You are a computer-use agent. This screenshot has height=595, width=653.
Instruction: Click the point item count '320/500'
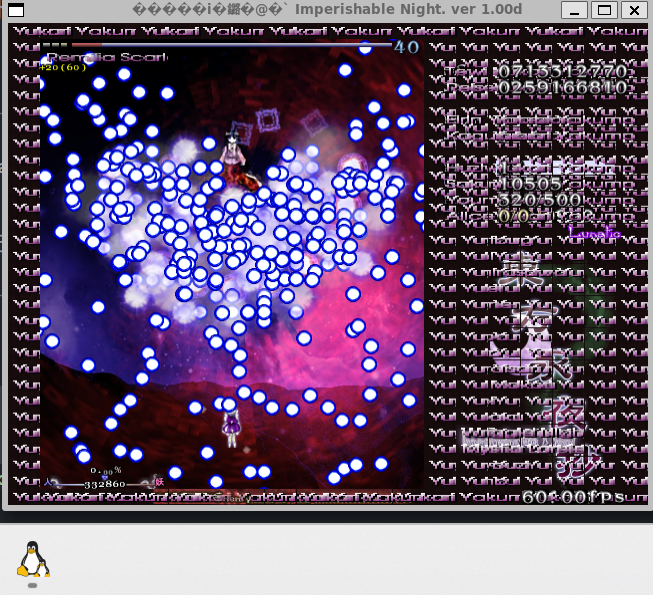point(539,200)
